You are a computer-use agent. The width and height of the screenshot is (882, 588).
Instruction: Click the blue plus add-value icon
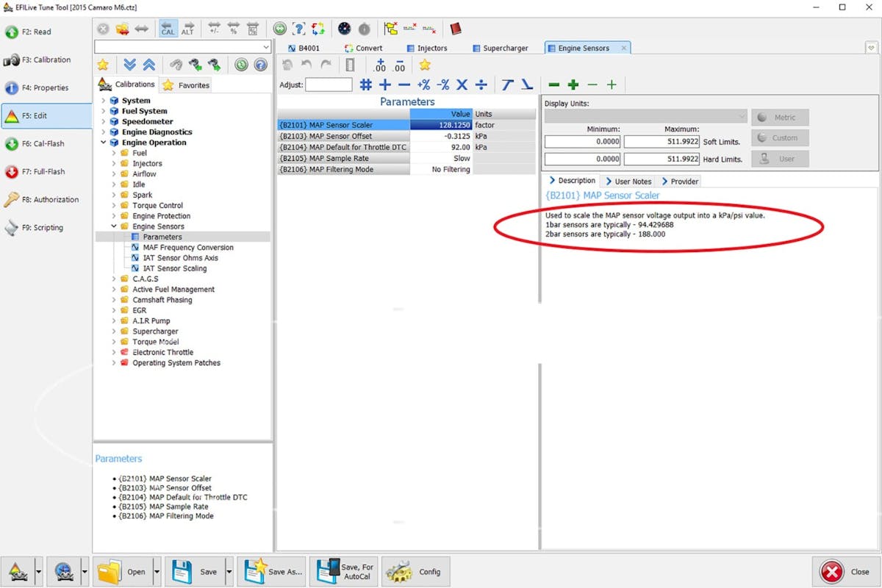[x=384, y=85]
